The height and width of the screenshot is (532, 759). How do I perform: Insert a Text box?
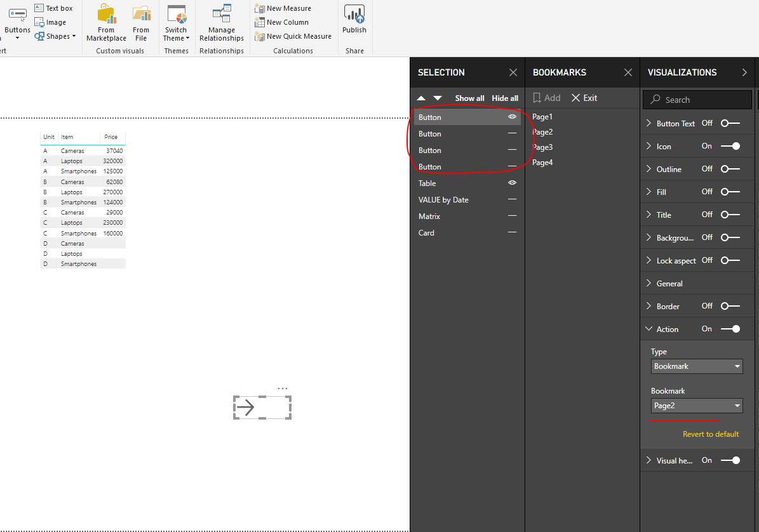click(53, 8)
